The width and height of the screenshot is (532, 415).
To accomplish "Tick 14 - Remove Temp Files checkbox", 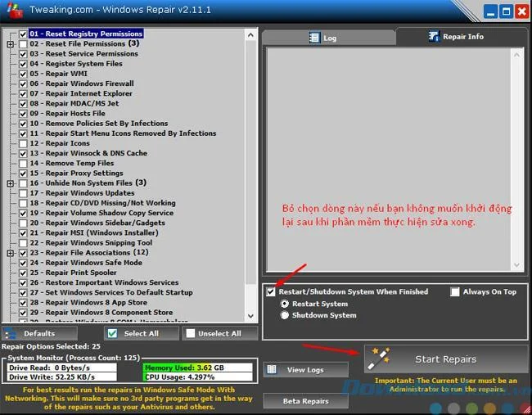I will [23, 164].
